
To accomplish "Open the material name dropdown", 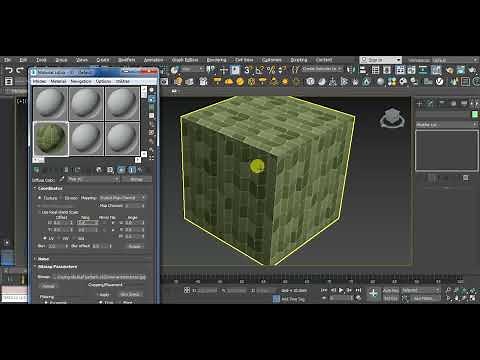I will point(93,179).
